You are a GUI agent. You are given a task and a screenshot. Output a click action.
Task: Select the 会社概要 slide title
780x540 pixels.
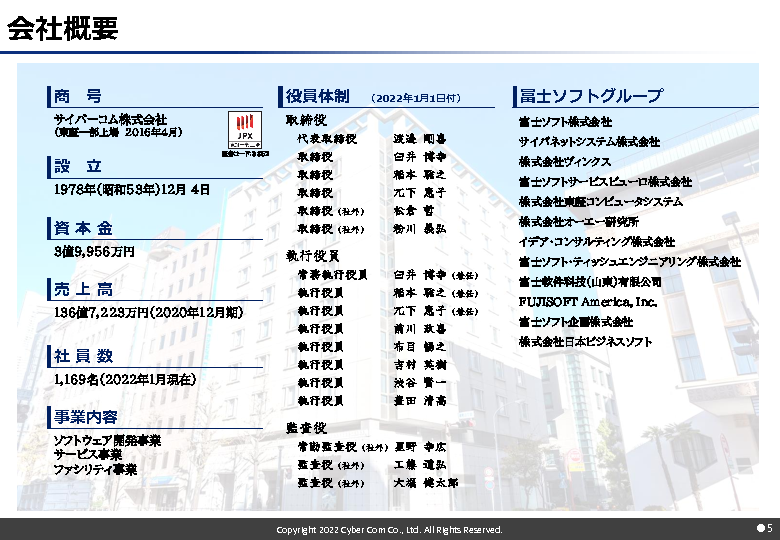click(x=63, y=29)
